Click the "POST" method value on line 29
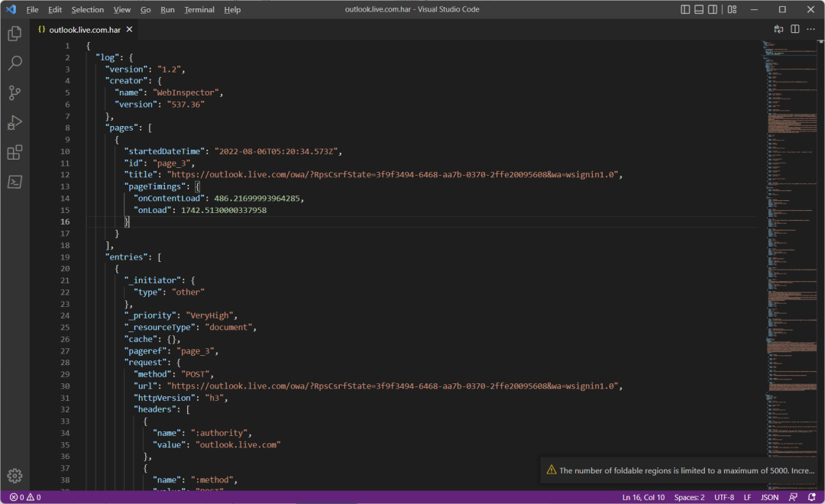The height and width of the screenshot is (504, 825). [196, 374]
